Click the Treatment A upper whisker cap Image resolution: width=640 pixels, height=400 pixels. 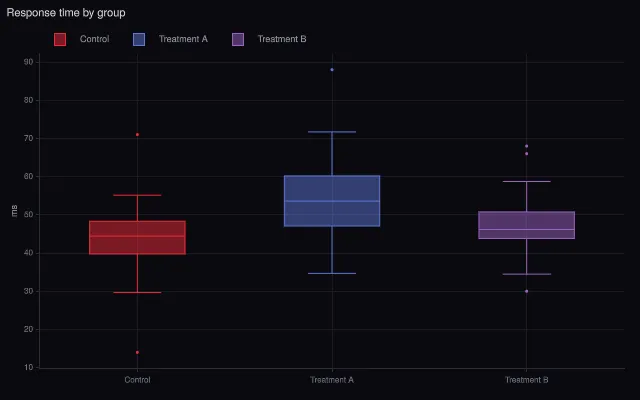[x=332, y=132]
